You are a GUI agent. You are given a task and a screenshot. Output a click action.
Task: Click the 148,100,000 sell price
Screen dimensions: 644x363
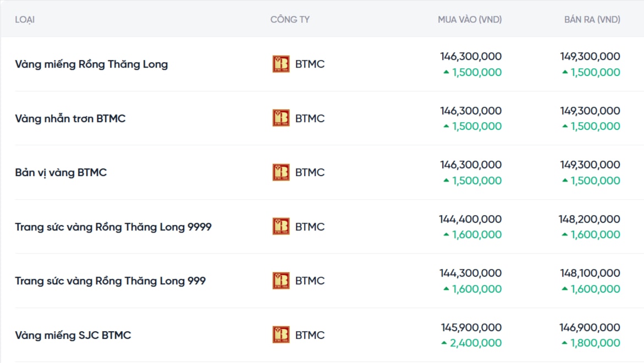click(590, 273)
